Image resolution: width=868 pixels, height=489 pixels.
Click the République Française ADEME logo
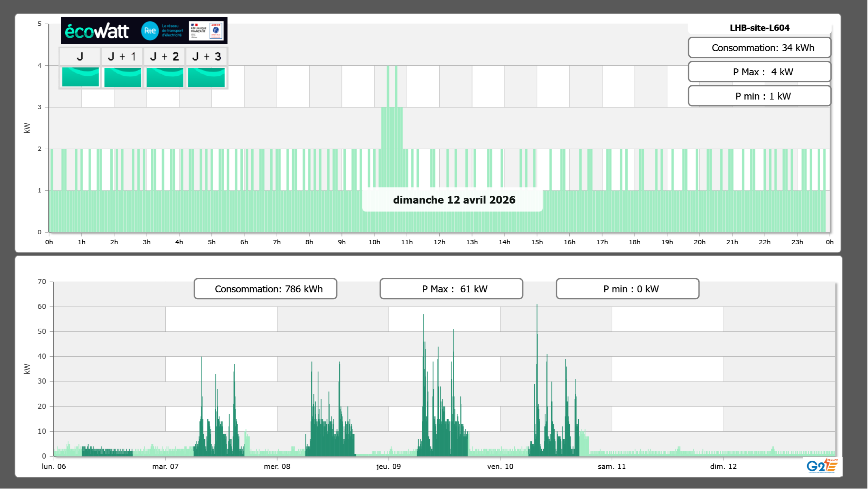(x=206, y=31)
